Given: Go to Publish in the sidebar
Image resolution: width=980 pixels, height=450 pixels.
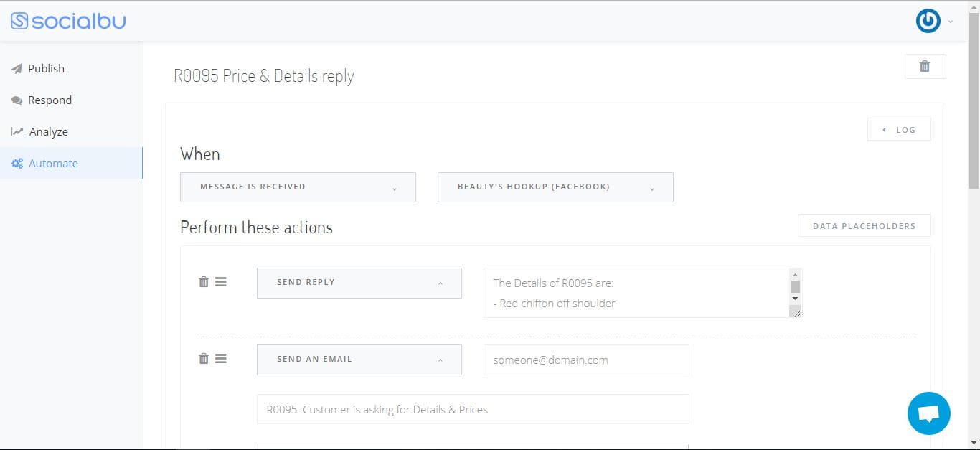Looking at the screenshot, I should pyautogui.click(x=46, y=69).
